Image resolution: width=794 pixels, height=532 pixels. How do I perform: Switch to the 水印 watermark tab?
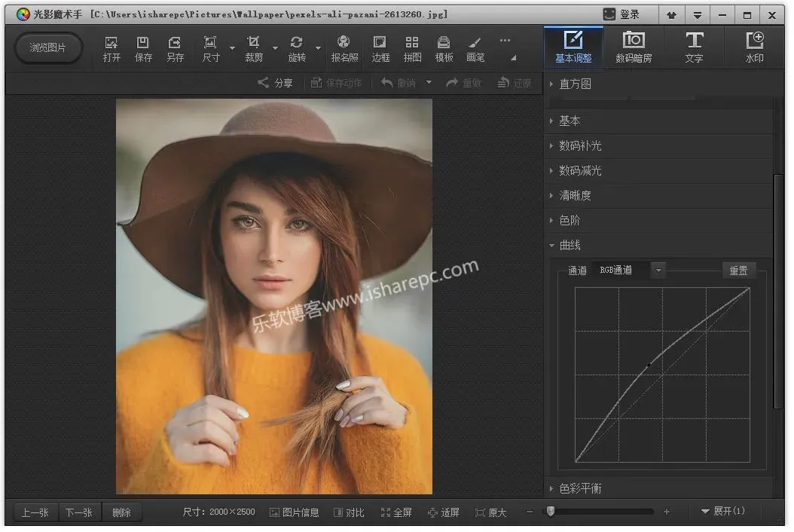pyautogui.click(x=753, y=47)
